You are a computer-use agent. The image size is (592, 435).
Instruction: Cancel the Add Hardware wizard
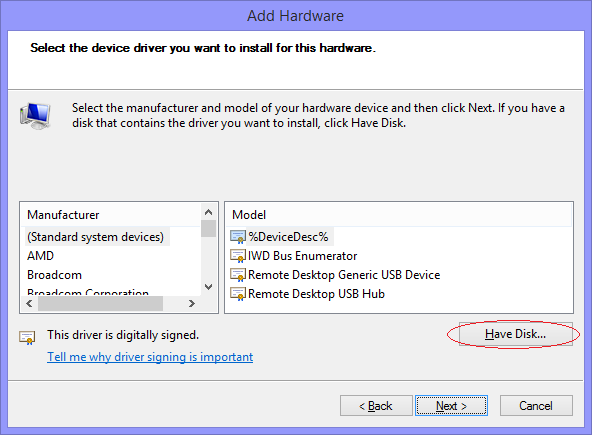(x=536, y=406)
